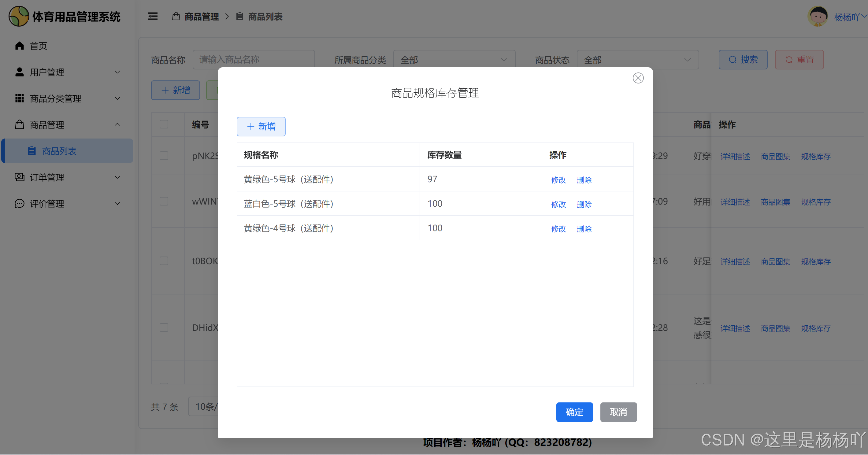Click the bag icon for 商品管理 menu
Screen dimensions: 868x455
pyautogui.click(x=20, y=124)
